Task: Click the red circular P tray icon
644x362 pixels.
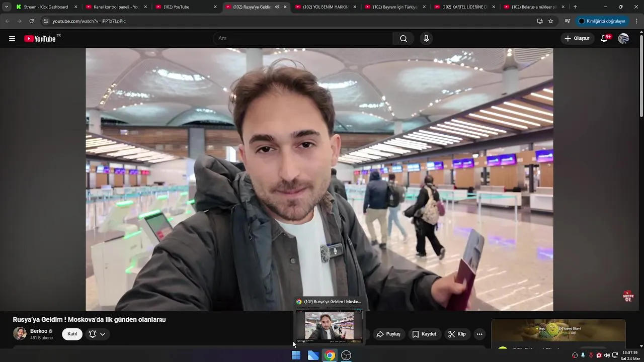Action: 599,355
